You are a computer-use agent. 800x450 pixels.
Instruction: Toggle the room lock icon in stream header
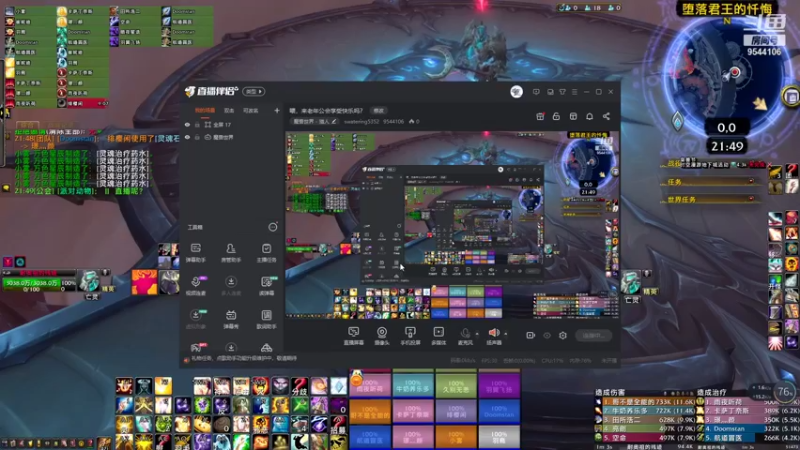tap(556, 116)
